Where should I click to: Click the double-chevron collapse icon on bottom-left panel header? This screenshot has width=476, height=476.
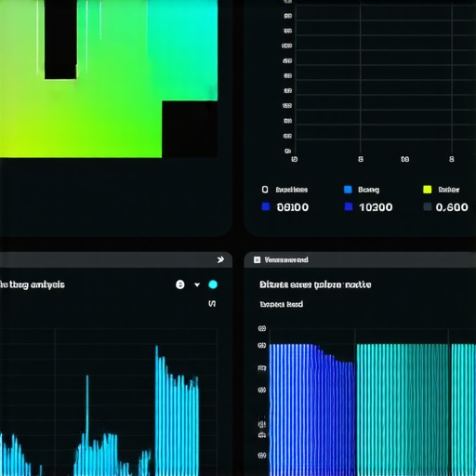[x=220, y=259]
